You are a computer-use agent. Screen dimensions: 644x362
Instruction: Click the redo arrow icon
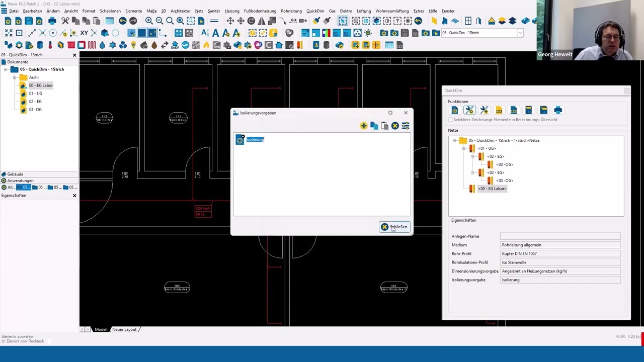pos(133,21)
